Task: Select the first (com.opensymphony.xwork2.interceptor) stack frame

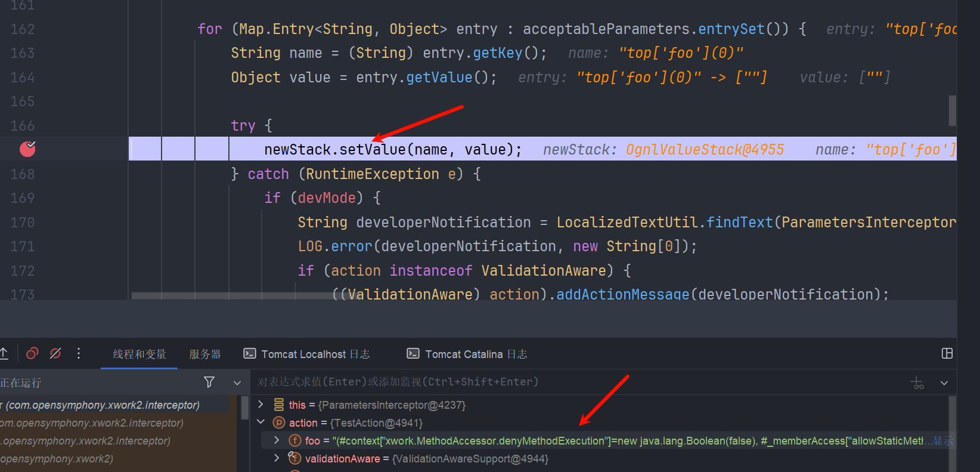Action: pyautogui.click(x=114, y=405)
